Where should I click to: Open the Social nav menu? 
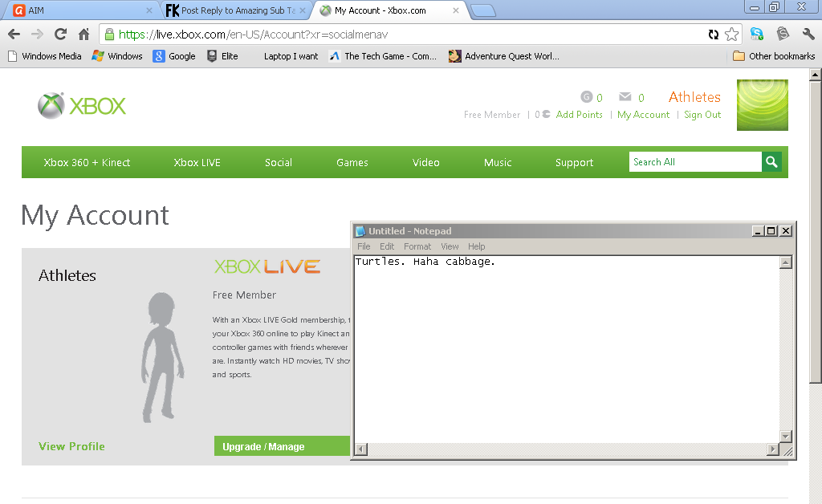tap(279, 162)
